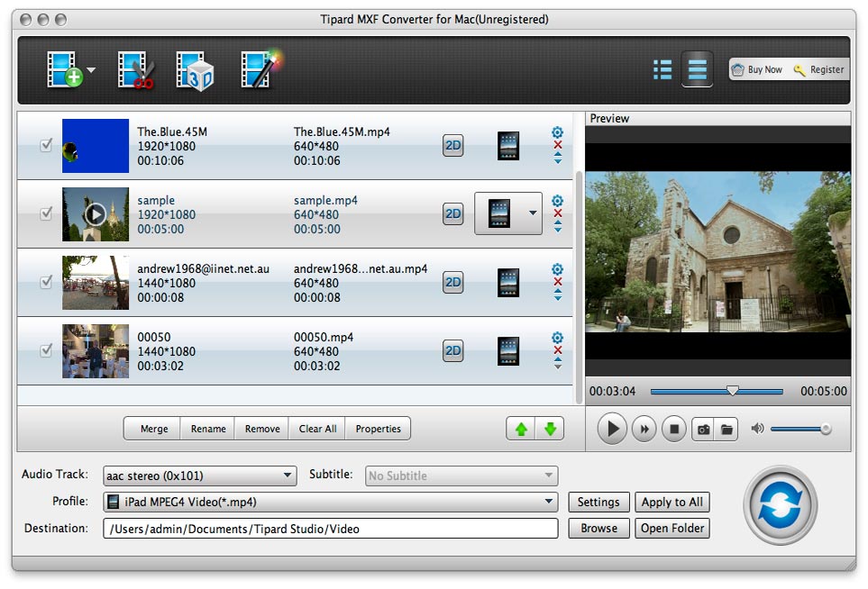Click the Merge button
This screenshot has height=589, width=868.
point(153,429)
